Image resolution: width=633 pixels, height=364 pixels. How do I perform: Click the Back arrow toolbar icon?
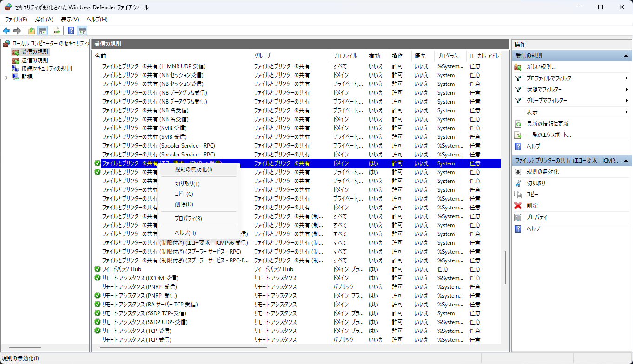(x=7, y=31)
